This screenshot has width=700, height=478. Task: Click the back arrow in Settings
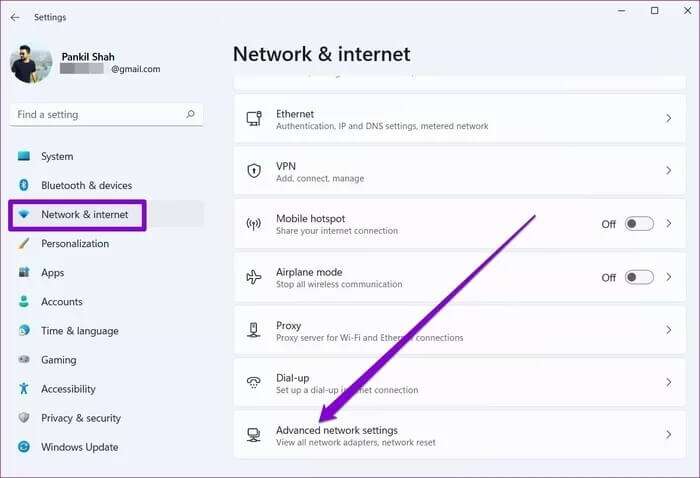pyautogui.click(x=14, y=17)
